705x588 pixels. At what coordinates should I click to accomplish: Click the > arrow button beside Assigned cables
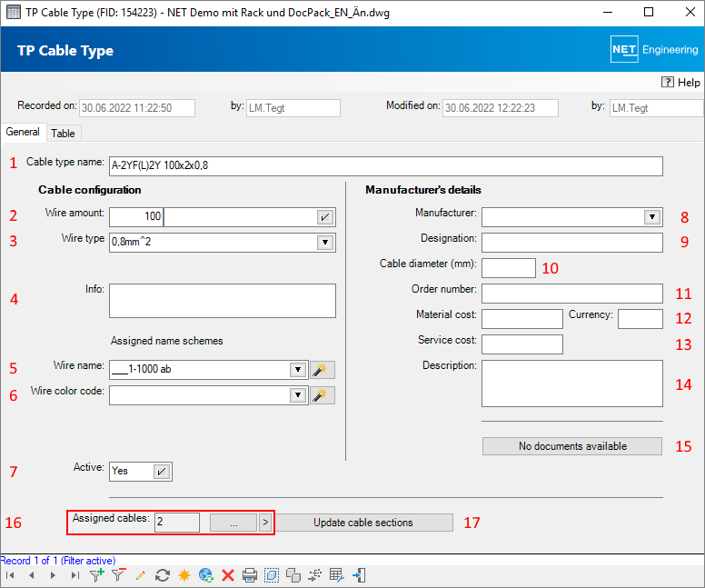tap(265, 523)
